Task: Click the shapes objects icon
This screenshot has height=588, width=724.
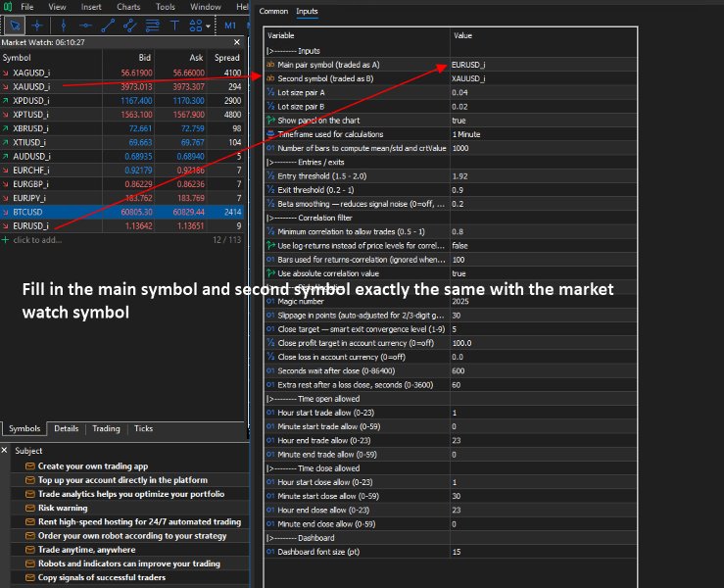Action: [196, 25]
